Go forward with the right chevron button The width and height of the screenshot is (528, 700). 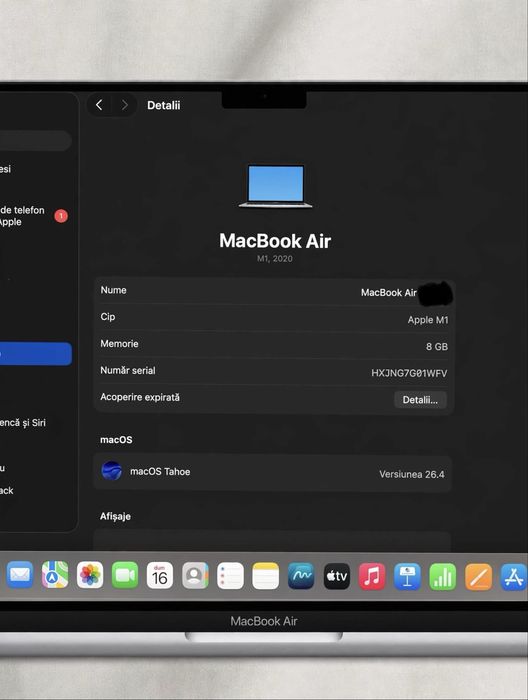click(125, 105)
